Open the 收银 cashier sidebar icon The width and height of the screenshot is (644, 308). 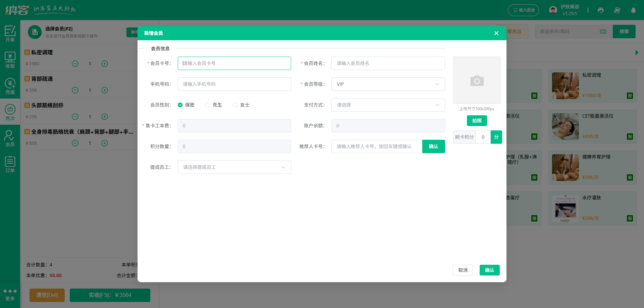pyautogui.click(x=10, y=60)
